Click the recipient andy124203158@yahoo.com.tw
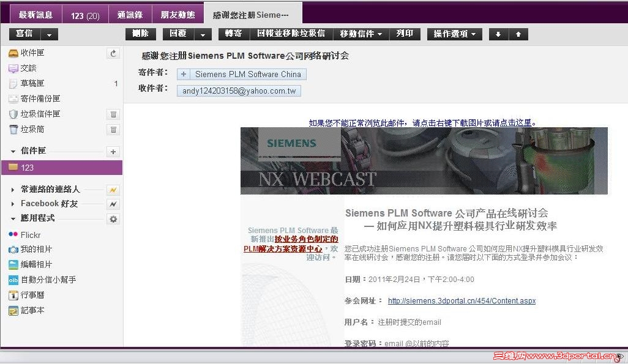The height and width of the screenshot is (364, 628). pyautogui.click(x=239, y=91)
